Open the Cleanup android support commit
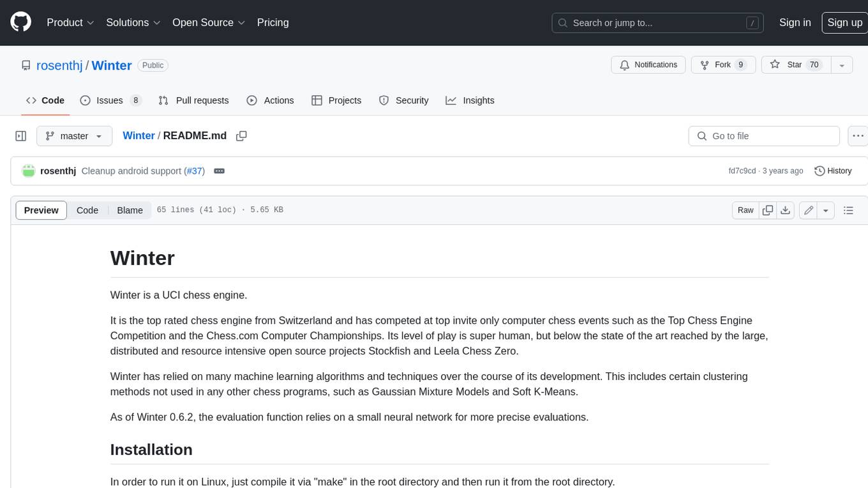The height and width of the screenshot is (488, 868). [x=131, y=171]
